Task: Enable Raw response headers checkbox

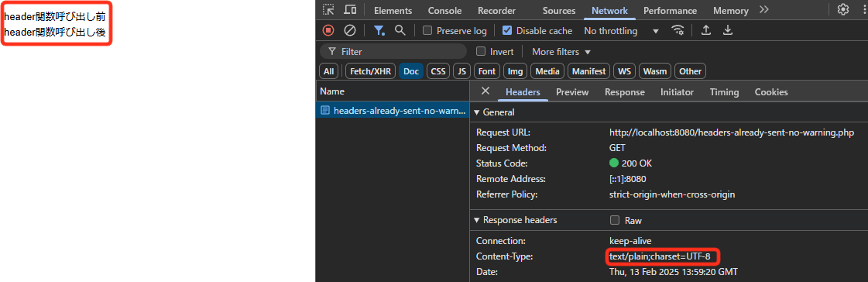Action: 615,220
